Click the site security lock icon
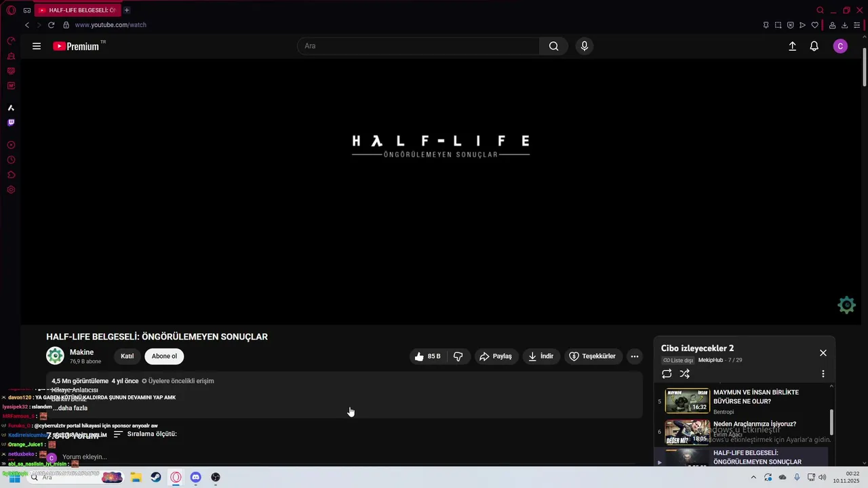 66,25
